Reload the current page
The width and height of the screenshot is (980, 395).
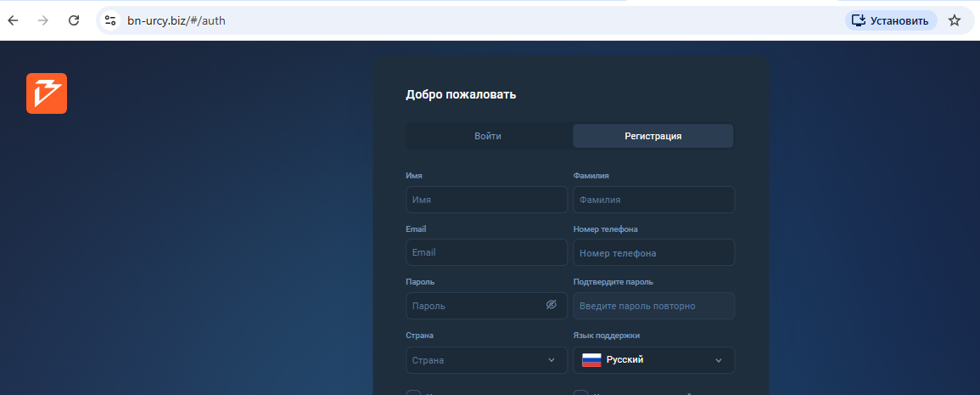pos(74,20)
